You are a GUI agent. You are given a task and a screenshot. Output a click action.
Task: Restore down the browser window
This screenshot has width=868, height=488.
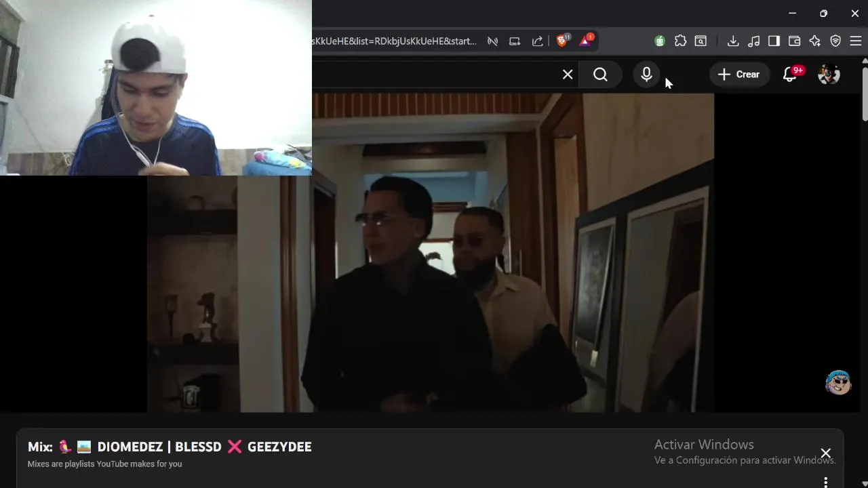click(x=823, y=14)
